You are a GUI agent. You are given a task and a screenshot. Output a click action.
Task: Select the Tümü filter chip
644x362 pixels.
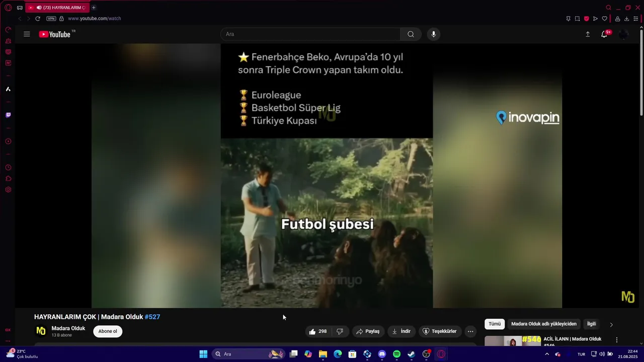click(x=495, y=324)
